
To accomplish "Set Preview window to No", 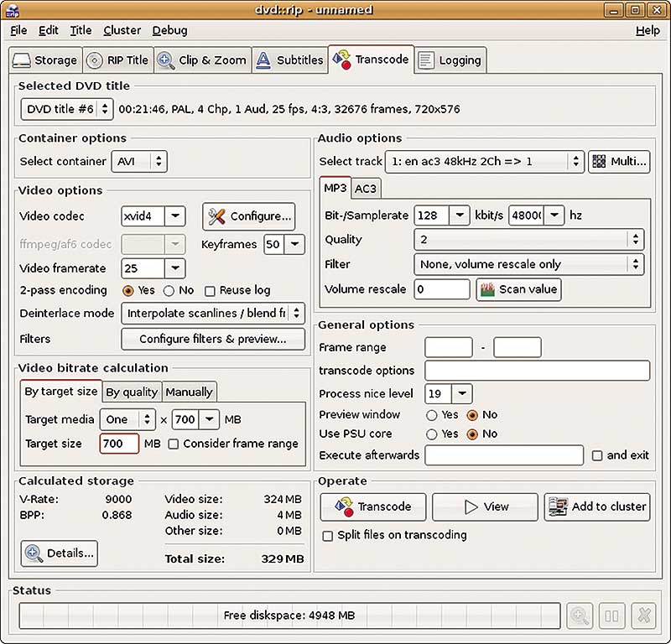I will click(x=472, y=415).
